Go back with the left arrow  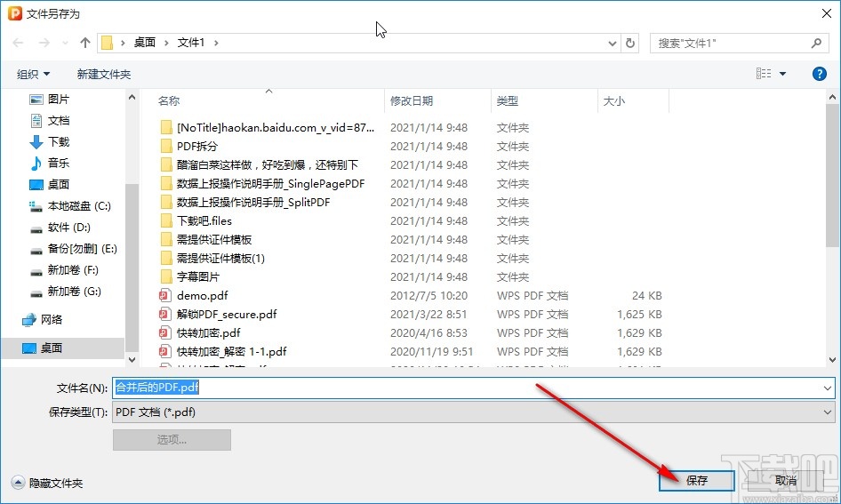[18, 43]
